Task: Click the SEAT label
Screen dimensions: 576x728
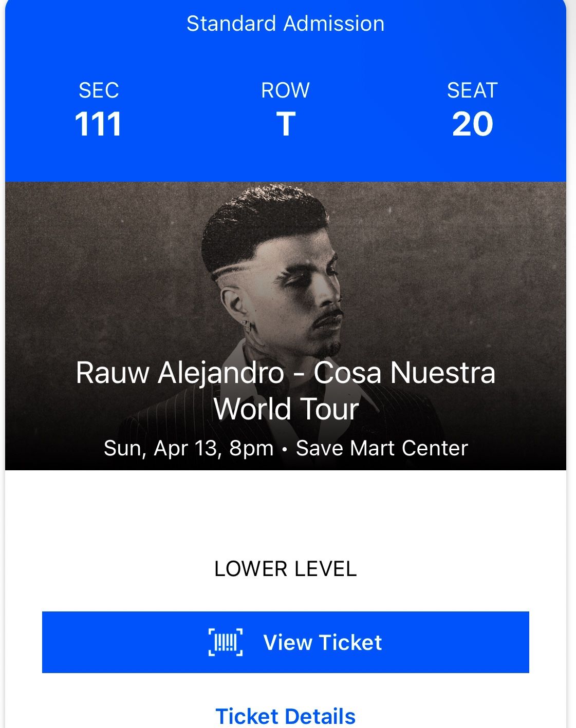Action: (x=472, y=90)
